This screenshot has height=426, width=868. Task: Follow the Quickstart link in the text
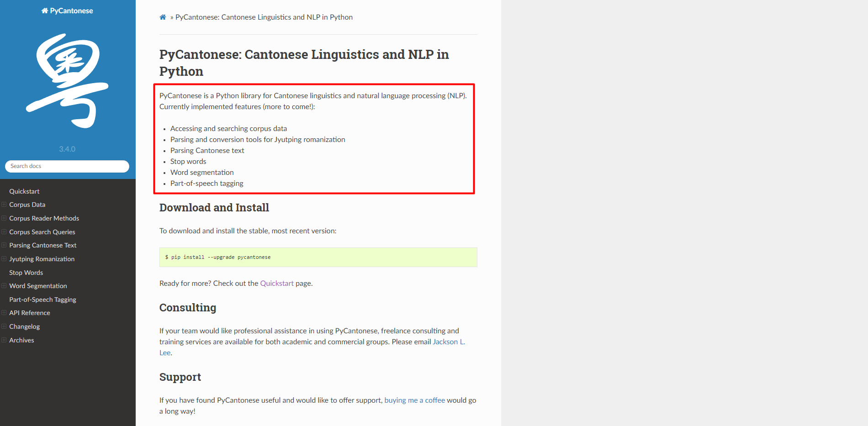click(x=277, y=283)
